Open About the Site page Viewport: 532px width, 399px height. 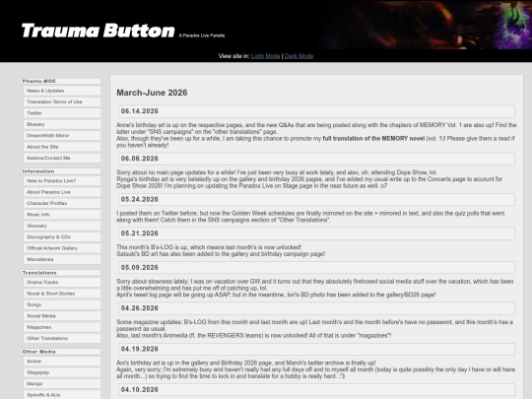tap(62, 147)
